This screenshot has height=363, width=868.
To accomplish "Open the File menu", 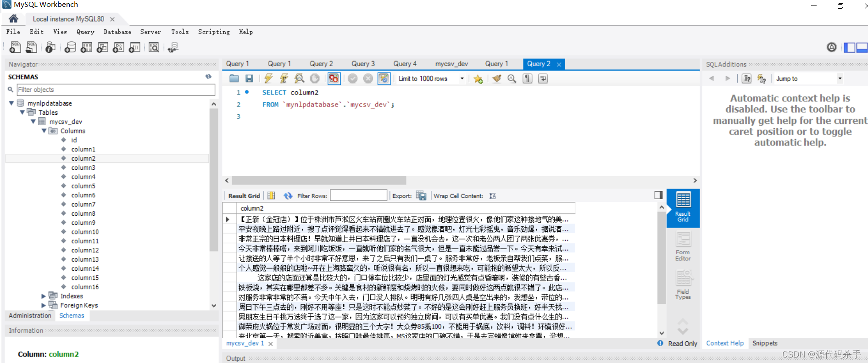I will tap(13, 32).
